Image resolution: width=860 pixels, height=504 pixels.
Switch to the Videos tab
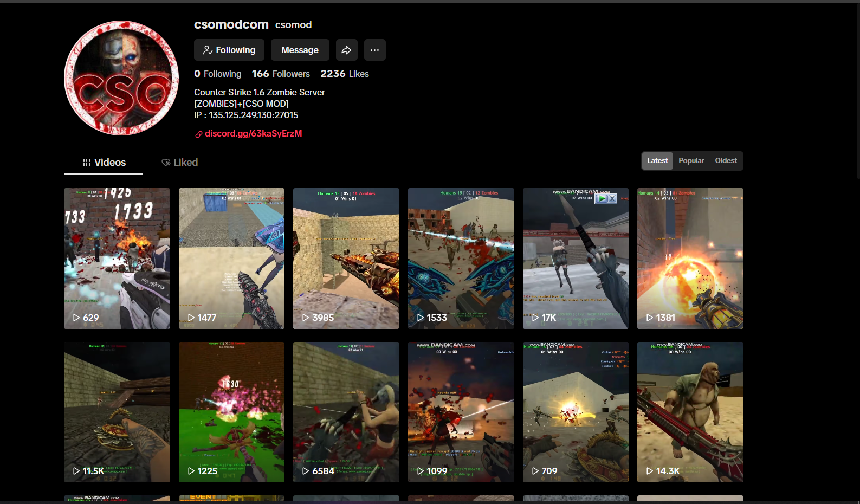(x=104, y=163)
